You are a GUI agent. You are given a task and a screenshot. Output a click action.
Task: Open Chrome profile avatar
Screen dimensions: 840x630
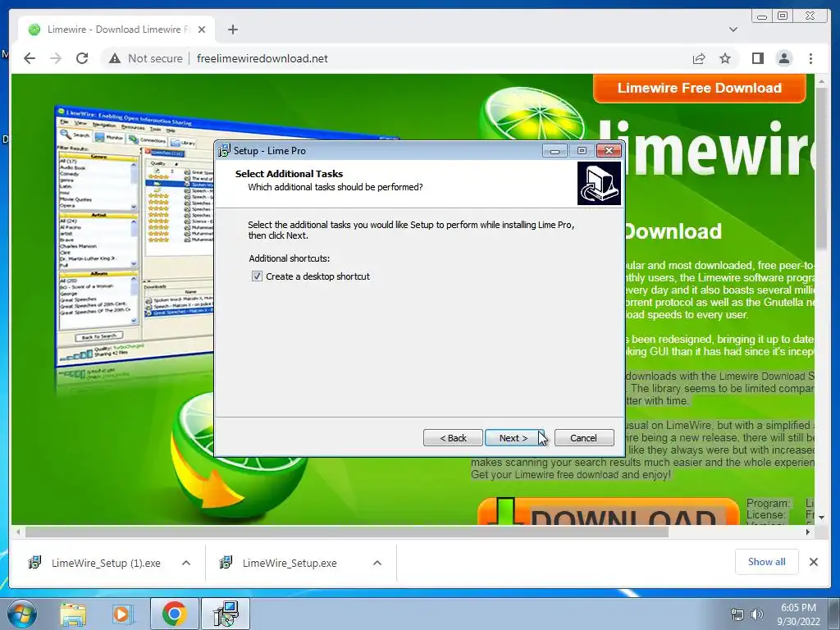coord(783,58)
